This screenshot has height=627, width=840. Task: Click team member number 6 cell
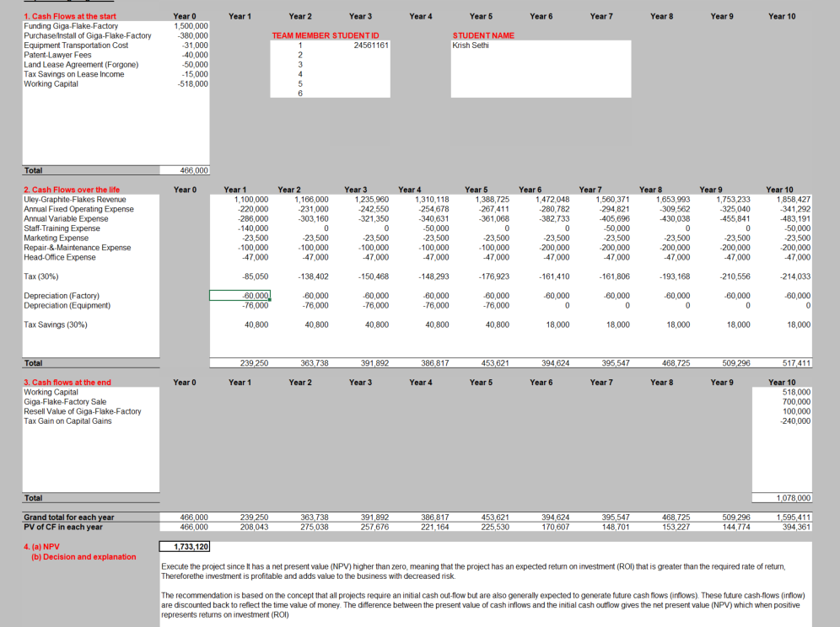coord(300,94)
